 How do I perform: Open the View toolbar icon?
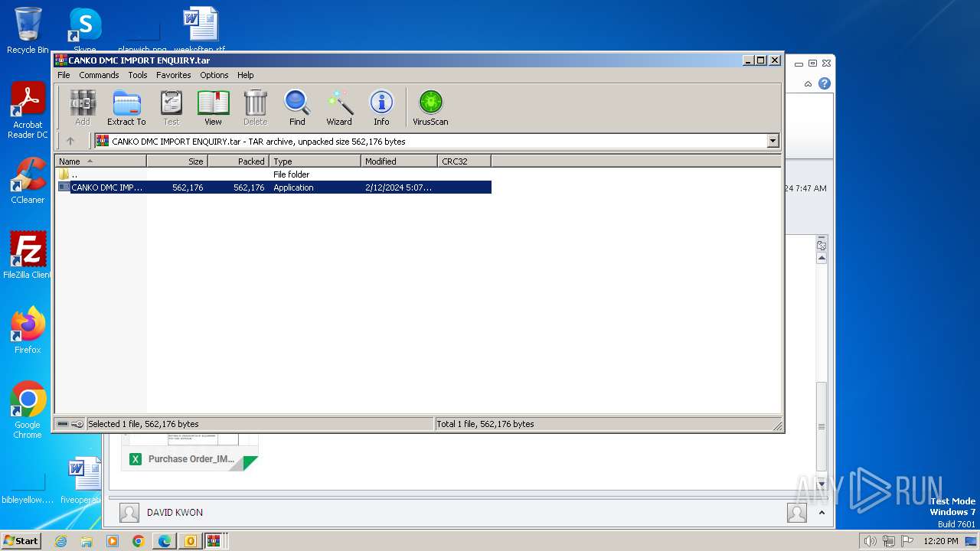coord(213,107)
